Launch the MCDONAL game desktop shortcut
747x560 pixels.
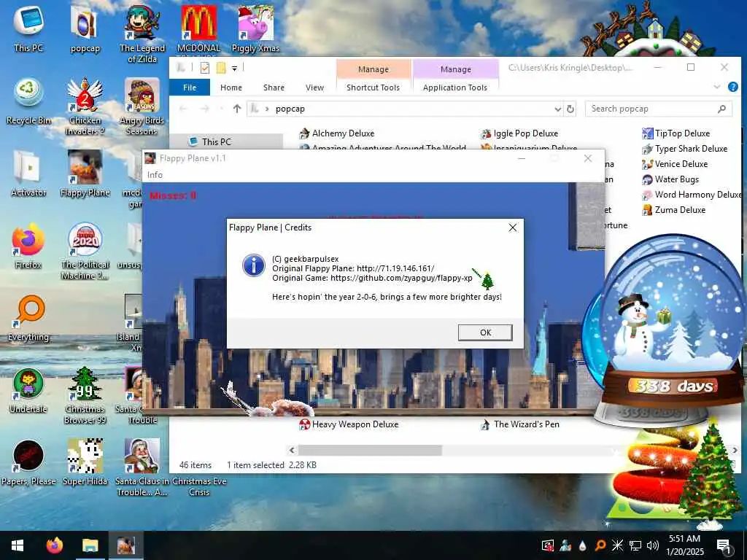[x=198, y=28]
